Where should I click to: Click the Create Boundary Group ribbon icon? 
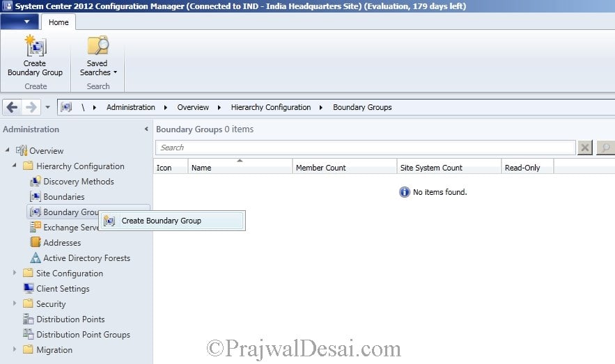tap(36, 46)
